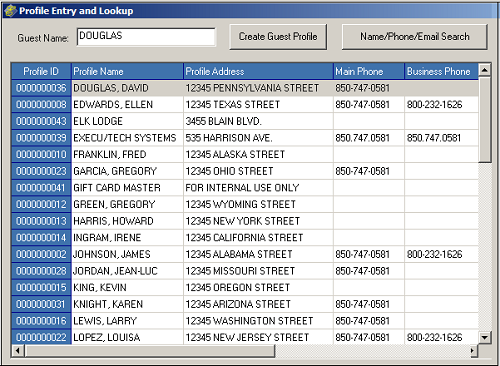Click the Main Phone column header

click(369, 71)
